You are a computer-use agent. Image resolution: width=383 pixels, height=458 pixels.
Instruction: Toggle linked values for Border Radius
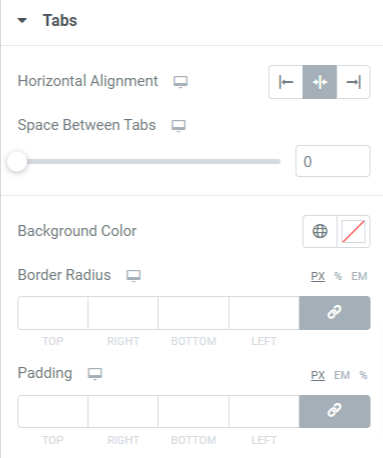335,313
